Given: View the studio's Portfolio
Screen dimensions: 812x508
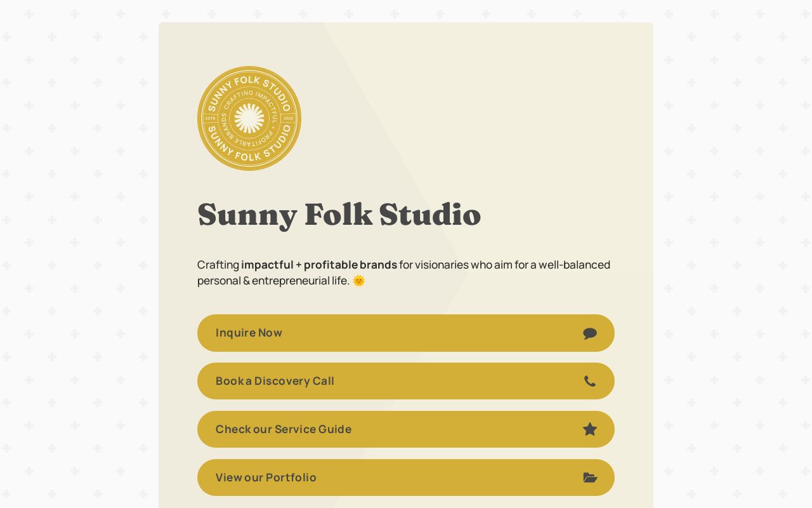Looking at the screenshot, I should 406,478.
